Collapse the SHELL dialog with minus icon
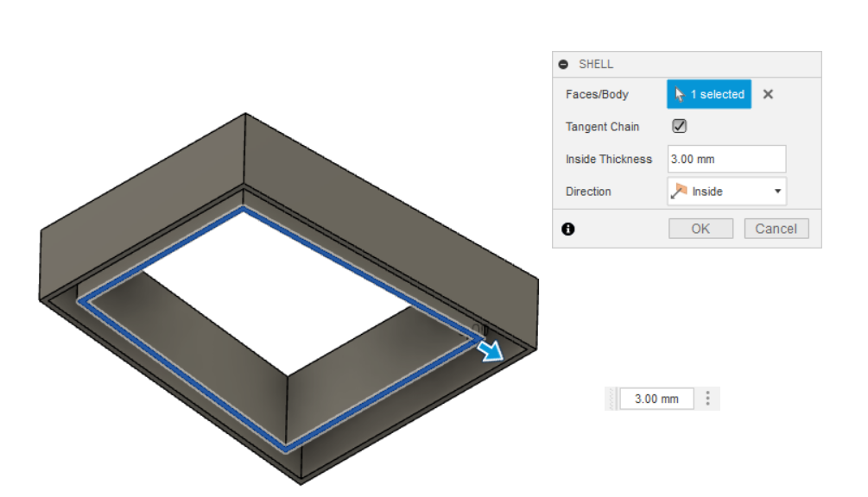 [564, 65]
